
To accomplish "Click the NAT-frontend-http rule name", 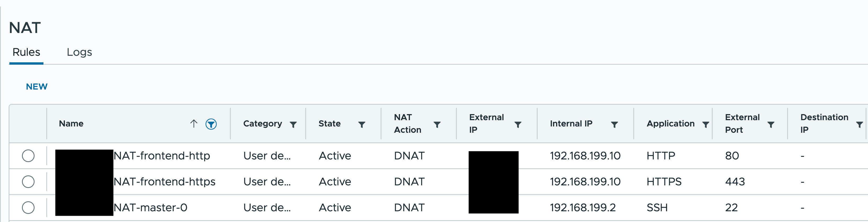I will click(x=161, y=156).
